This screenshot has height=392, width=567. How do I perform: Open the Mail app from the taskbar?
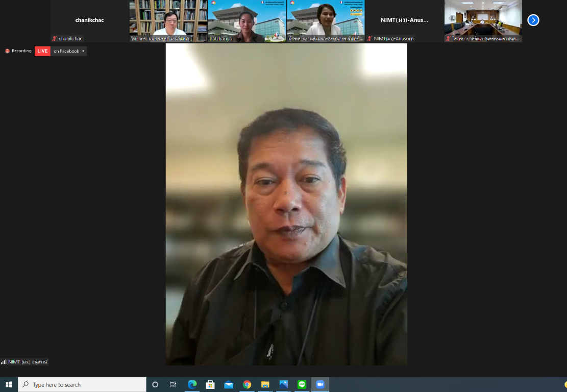point(228,384)
